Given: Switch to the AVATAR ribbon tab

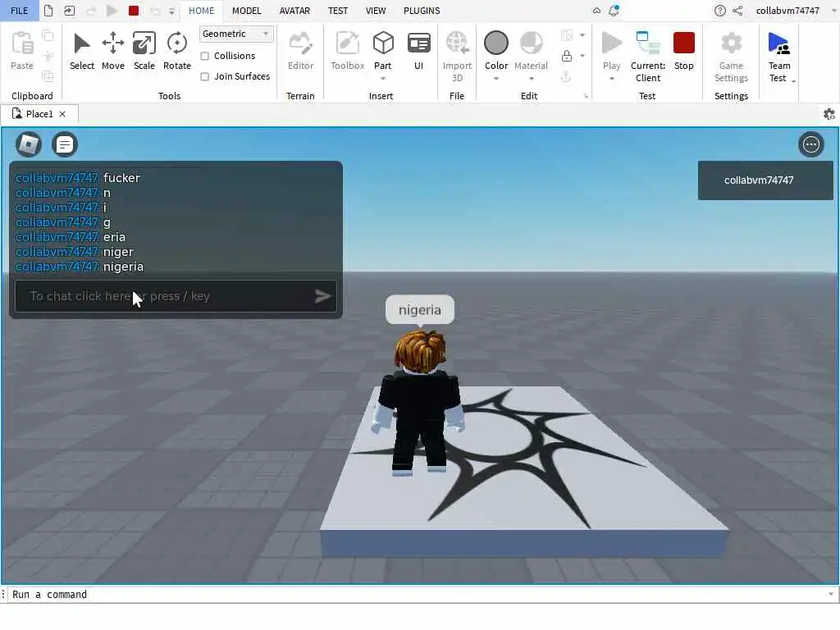Looking at the screenshot, I should (294, 11).
